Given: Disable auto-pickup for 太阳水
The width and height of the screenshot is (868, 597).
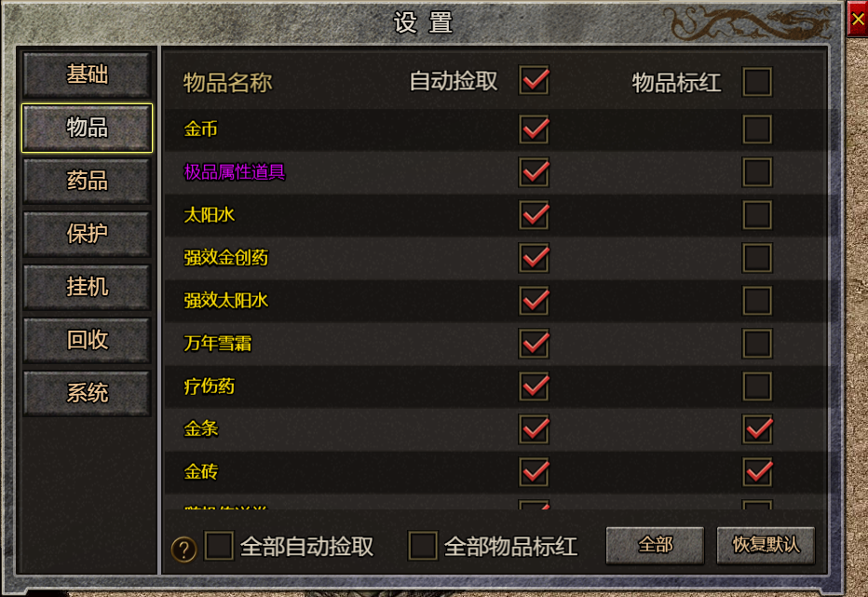Looking at the screenshot, I should (535, 215).
